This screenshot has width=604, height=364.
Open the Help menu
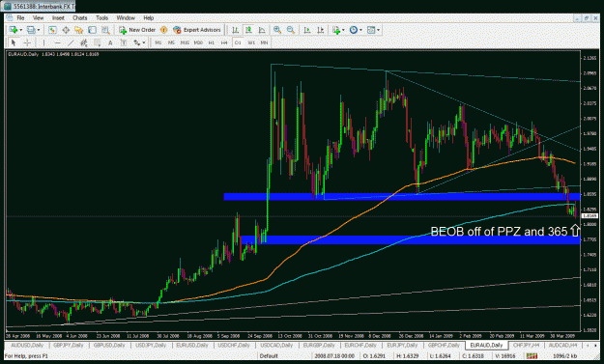point(149,17)
